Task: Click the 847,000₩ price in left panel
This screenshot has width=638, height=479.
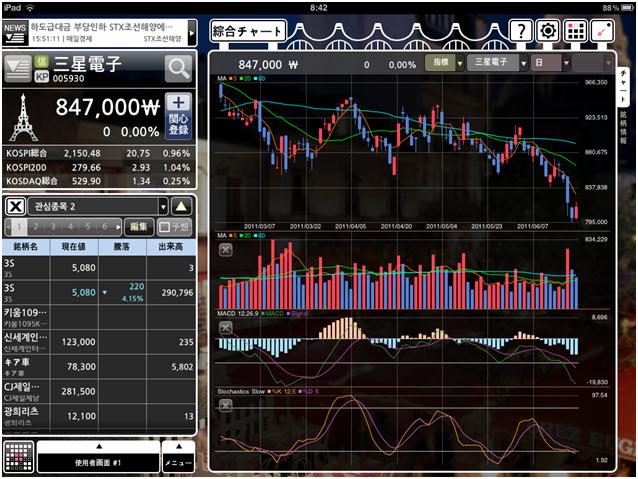Action: click(107, 107)
